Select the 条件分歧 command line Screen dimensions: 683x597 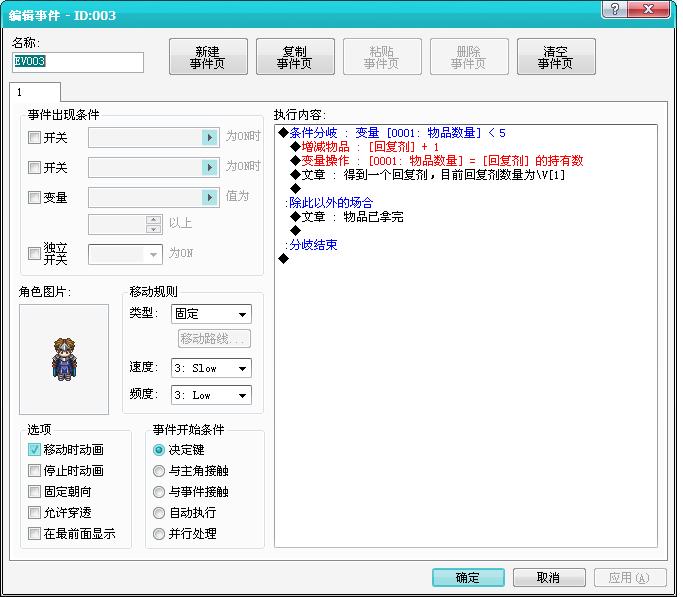point(392,133)
